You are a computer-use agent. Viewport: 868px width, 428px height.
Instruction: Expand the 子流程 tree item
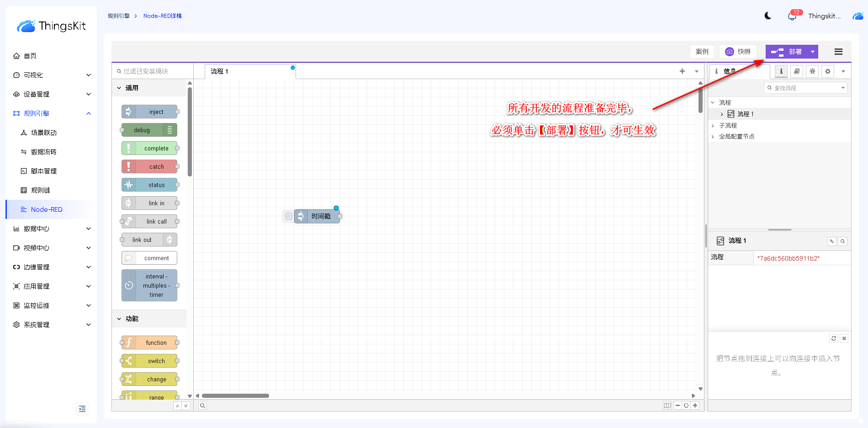(x=713, y=125)
